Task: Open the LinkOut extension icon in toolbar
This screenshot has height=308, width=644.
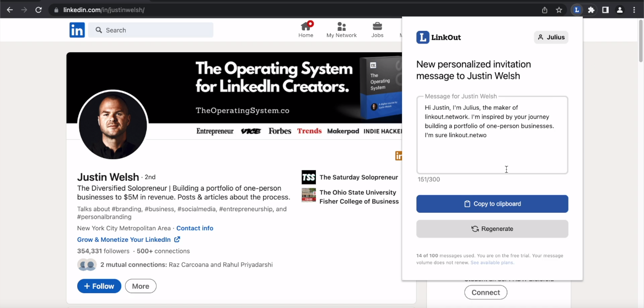Action: (577, 10)
